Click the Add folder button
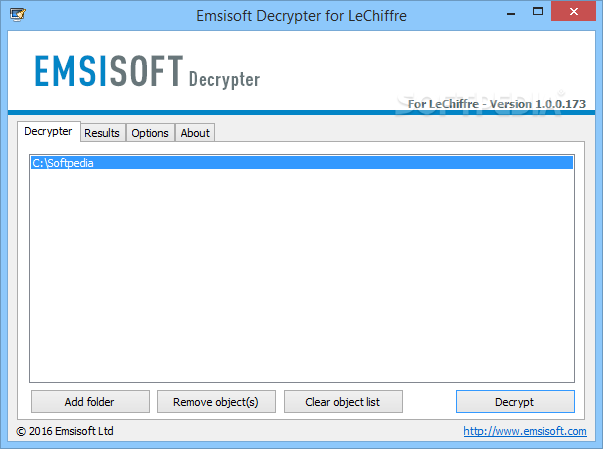Viewport: 603px width, 449px height. pos(90,402)
